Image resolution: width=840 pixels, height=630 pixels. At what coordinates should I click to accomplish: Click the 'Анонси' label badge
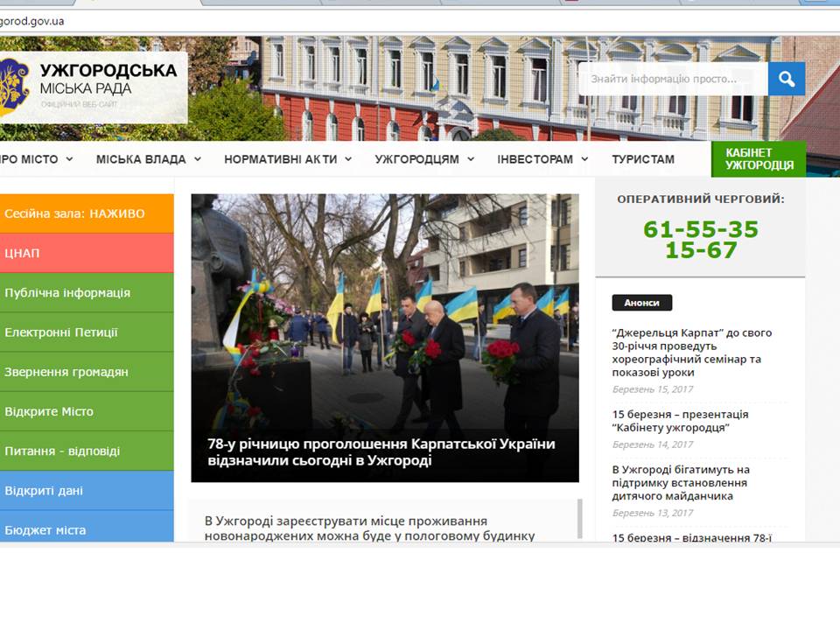[x=641, y=303]
